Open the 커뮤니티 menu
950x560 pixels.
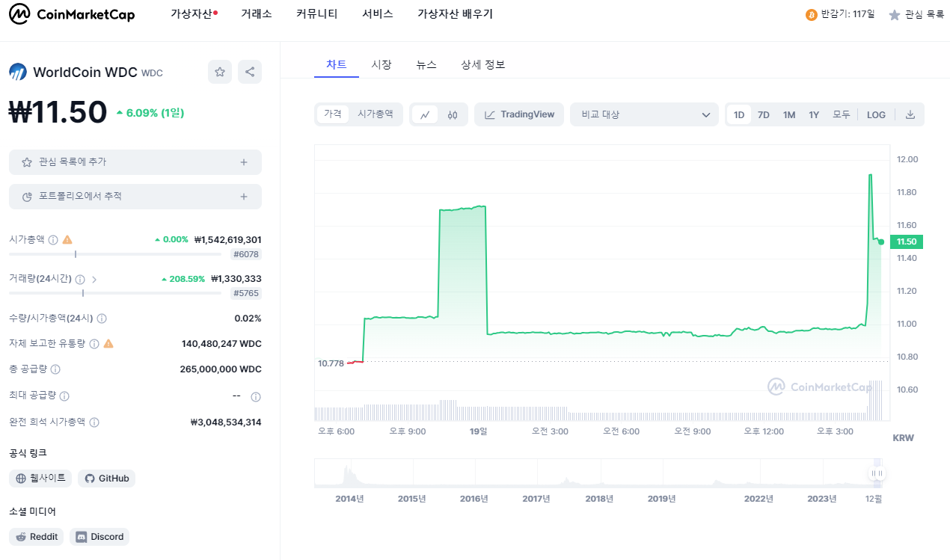point(317,14)
